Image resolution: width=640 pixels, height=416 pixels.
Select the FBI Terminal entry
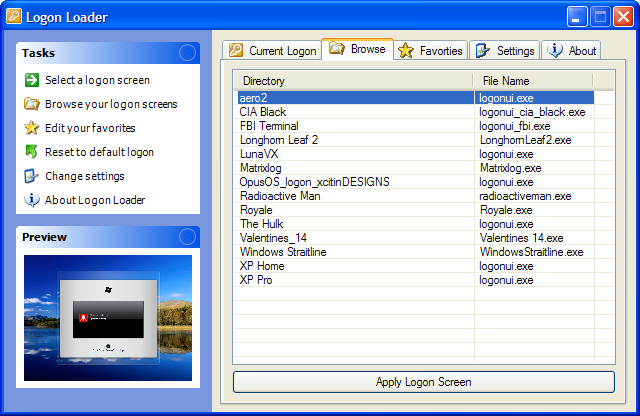point(269,126)
